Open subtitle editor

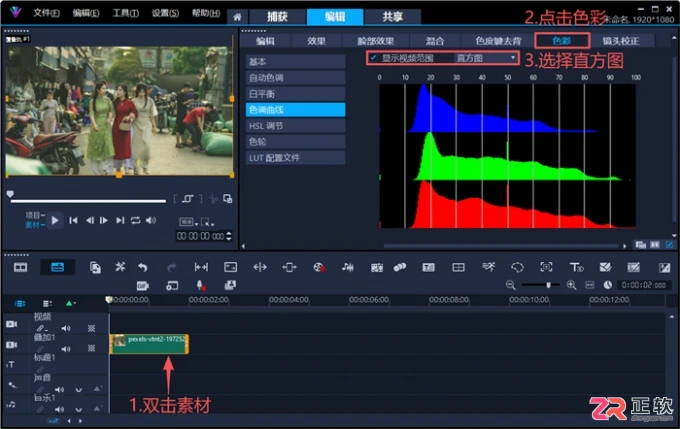[x=428, y=267]
